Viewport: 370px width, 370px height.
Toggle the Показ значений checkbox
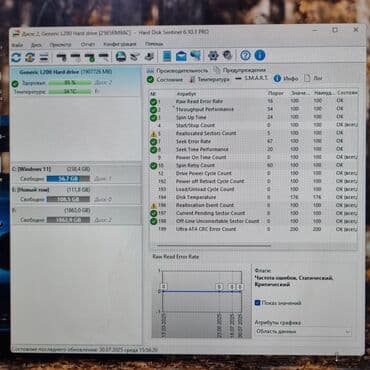[257, 303]
